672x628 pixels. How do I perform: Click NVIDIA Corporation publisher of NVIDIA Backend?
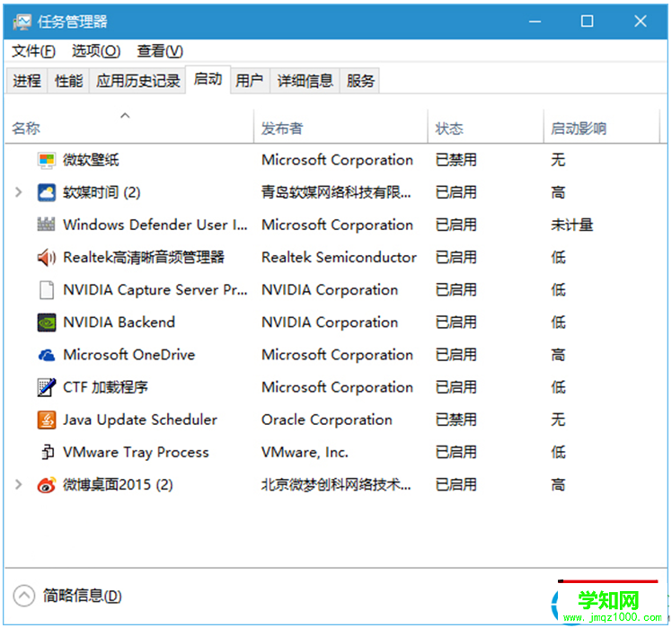pyautogui.click(x=330, y=323)
